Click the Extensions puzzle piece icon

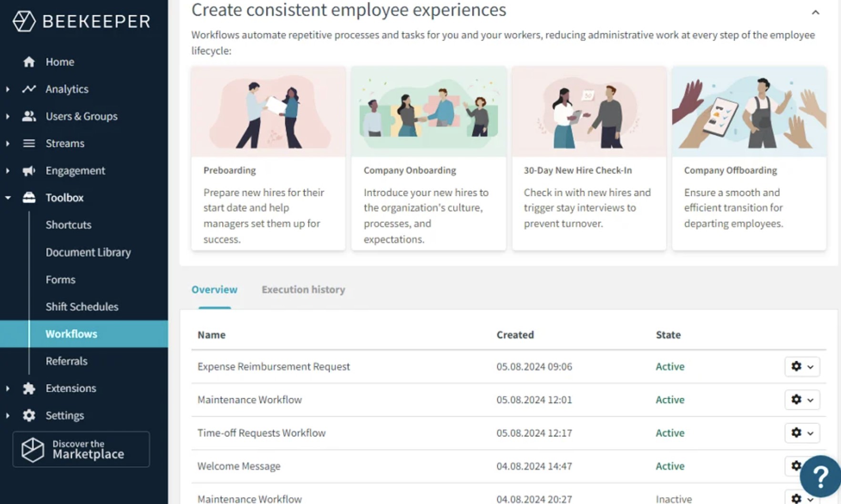click(29, 388)
